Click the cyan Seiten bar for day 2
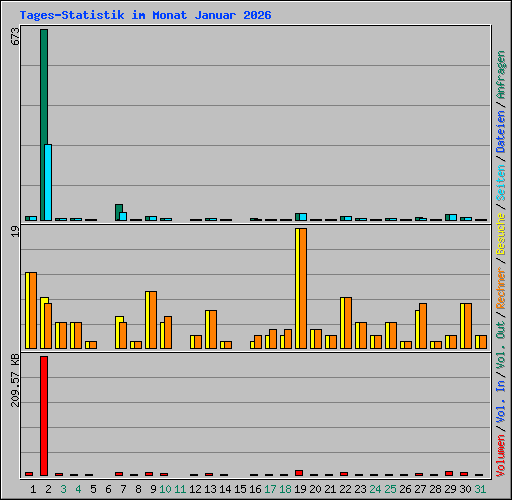Viewport: 512px width, 500px height. (49, 182)
